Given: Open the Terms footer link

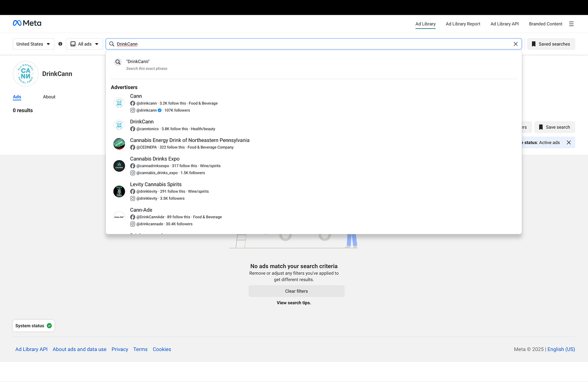Looking at the screenshot, I should [141, 349].
